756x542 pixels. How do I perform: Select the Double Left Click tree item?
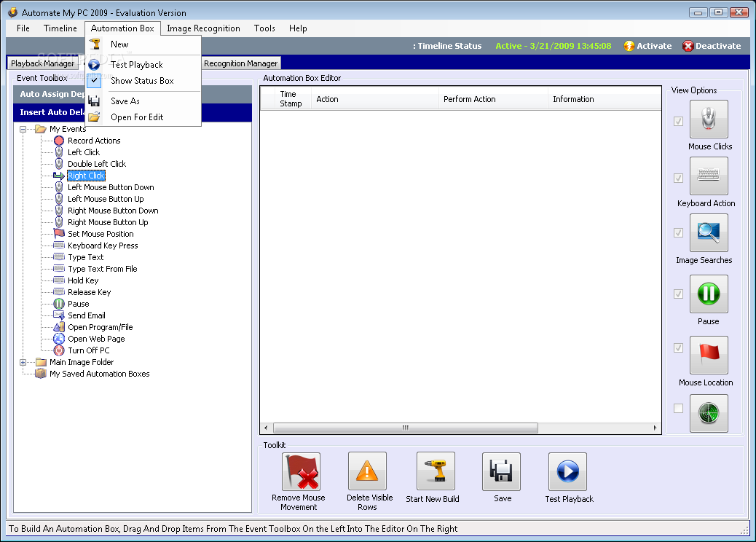96,164
